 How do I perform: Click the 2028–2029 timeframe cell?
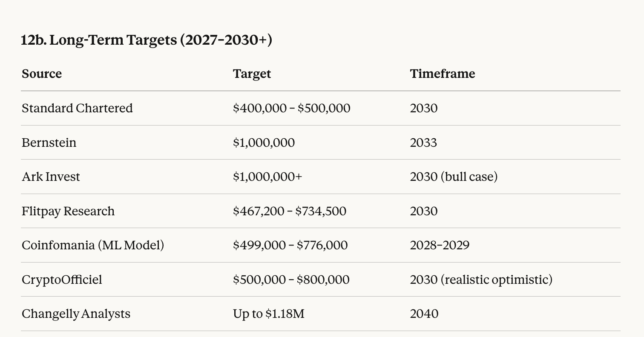(x=440, y=245)
